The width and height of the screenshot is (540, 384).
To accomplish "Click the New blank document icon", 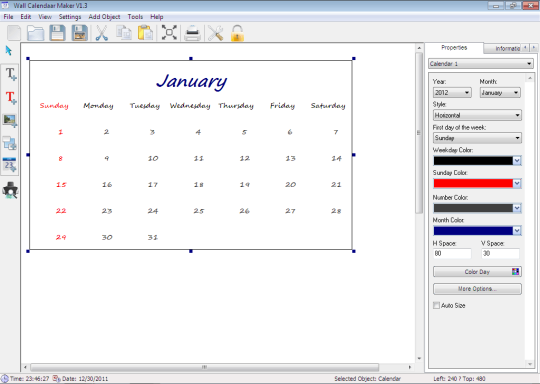I will coord(14,33).
